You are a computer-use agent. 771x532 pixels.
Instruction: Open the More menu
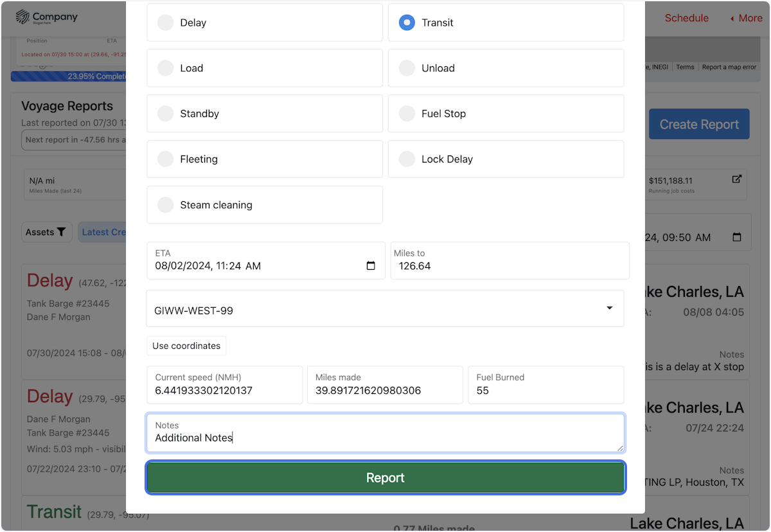click(750, 18)
